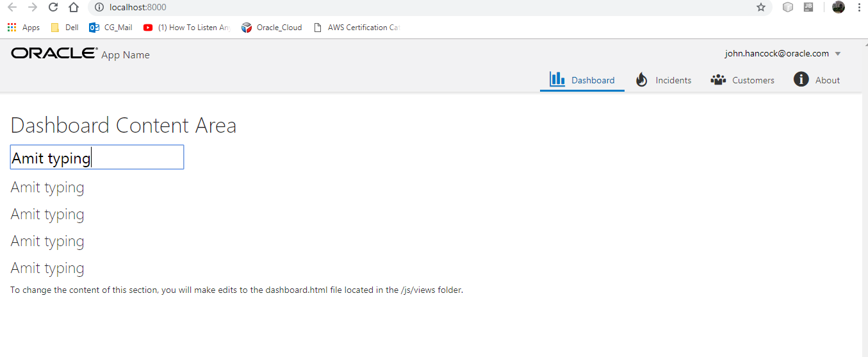The image size is (868, 357).
Task: Go back with the browser back arrow
Action: (12, 7)
